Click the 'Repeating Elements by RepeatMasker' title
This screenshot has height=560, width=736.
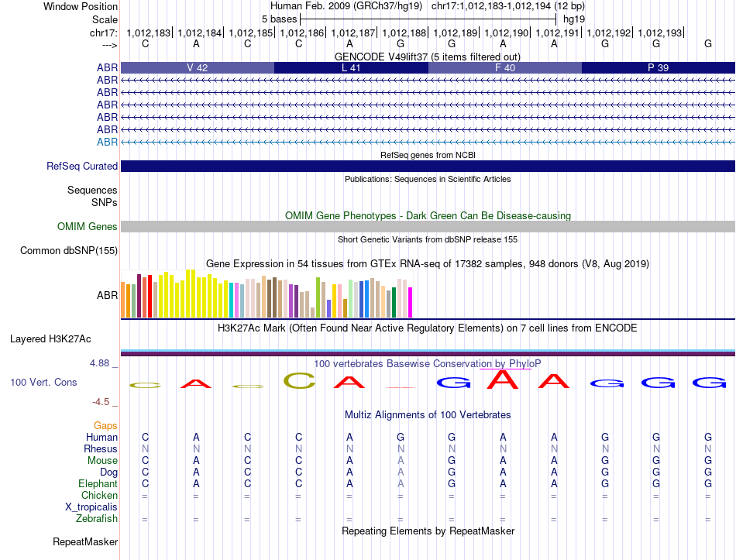click(x=428, y=531)
